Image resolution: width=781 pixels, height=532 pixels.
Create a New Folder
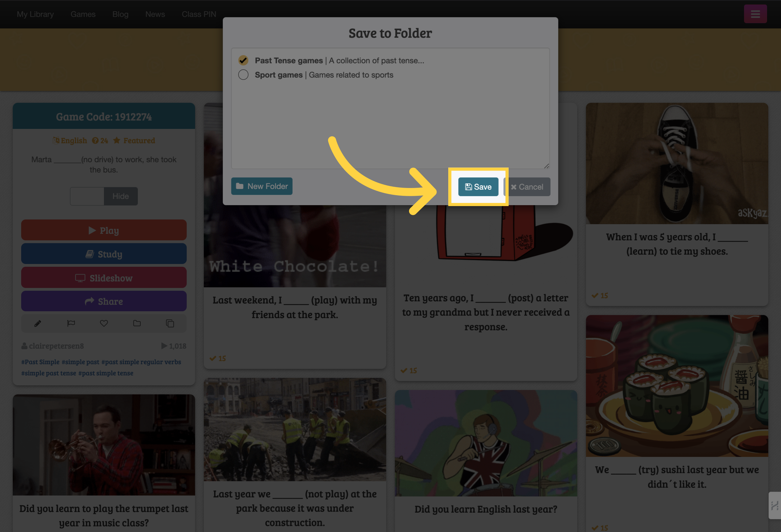261,186
